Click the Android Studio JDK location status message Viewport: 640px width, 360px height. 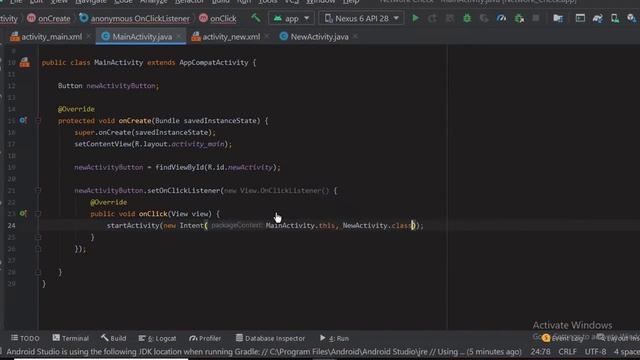(264, 352)
